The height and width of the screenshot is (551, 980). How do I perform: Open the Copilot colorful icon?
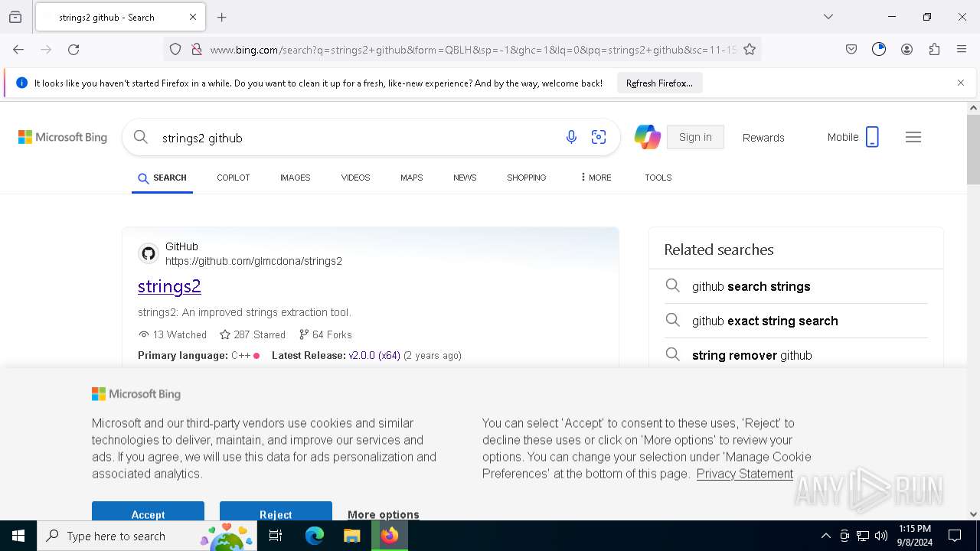(647, 137)
